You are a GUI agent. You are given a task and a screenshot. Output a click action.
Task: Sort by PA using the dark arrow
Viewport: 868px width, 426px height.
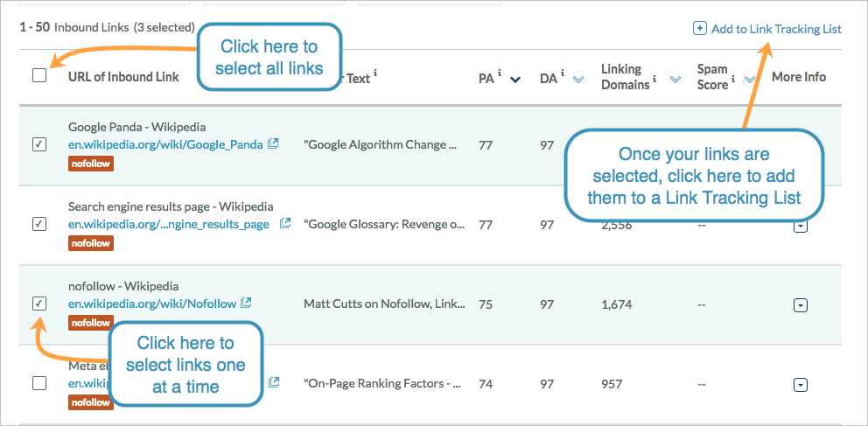point(515,80)
